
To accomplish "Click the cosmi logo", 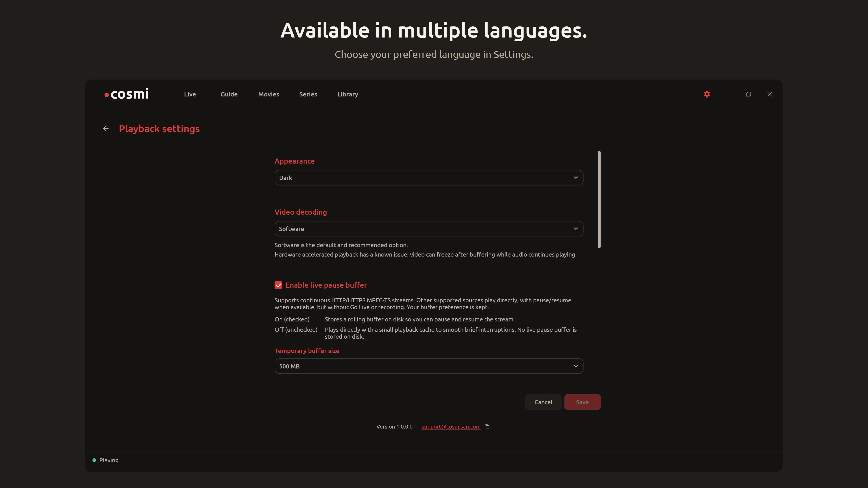I will point(126,94).
